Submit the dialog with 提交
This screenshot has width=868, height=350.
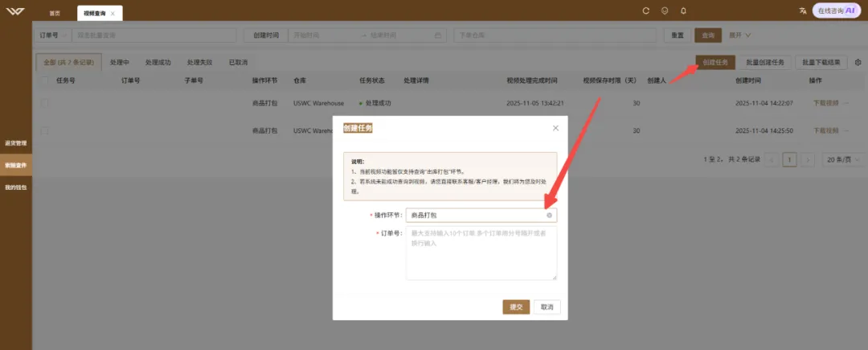(x=516, y=307)
